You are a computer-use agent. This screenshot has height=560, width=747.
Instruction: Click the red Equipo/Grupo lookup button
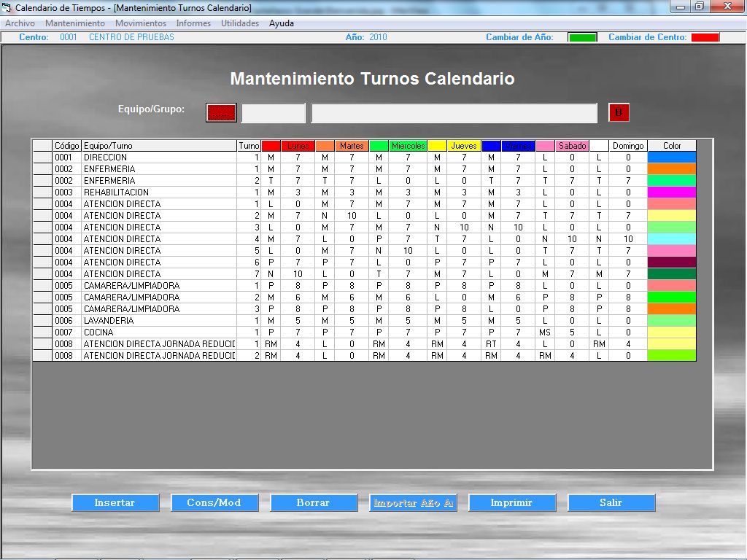[221, 112]
